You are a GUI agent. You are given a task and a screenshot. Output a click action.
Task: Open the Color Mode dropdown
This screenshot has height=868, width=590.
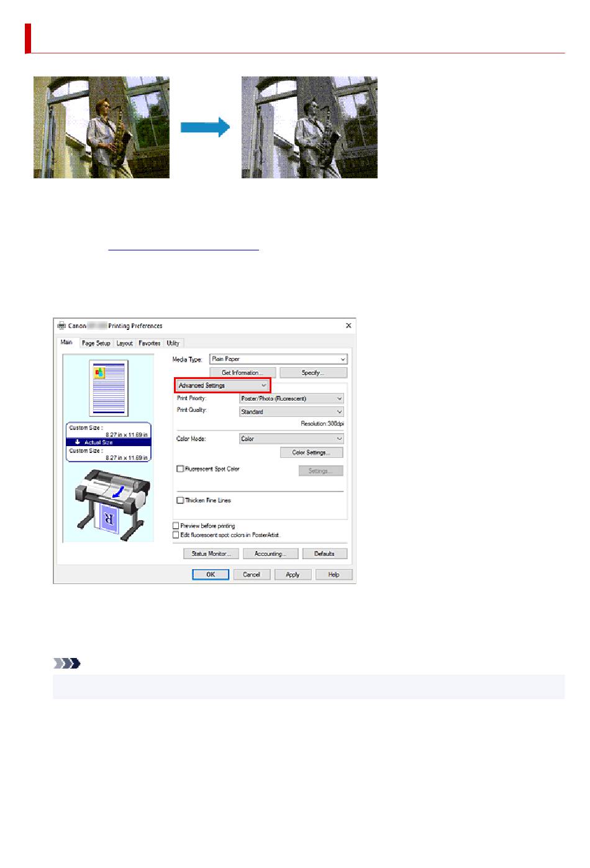(291, 439)
